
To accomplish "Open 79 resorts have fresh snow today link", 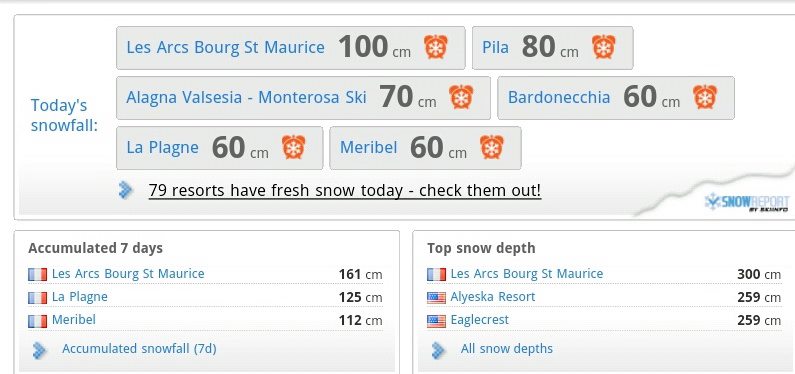I will [345, 191].
